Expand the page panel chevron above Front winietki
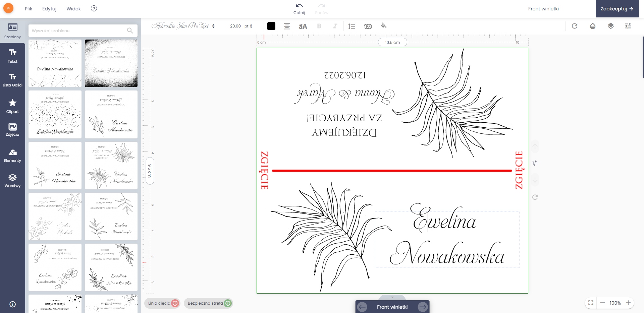Viewport: 644px width, 313px height. click(392, 297)
